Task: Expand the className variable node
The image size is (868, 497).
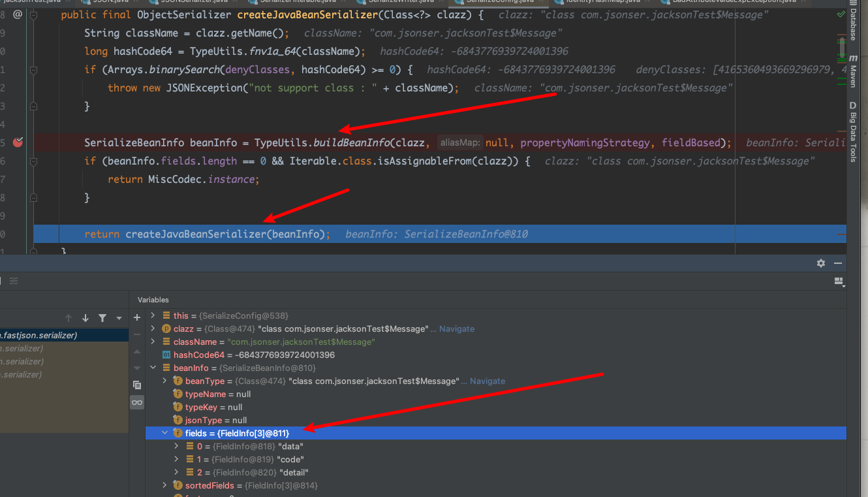Action: 153,342
